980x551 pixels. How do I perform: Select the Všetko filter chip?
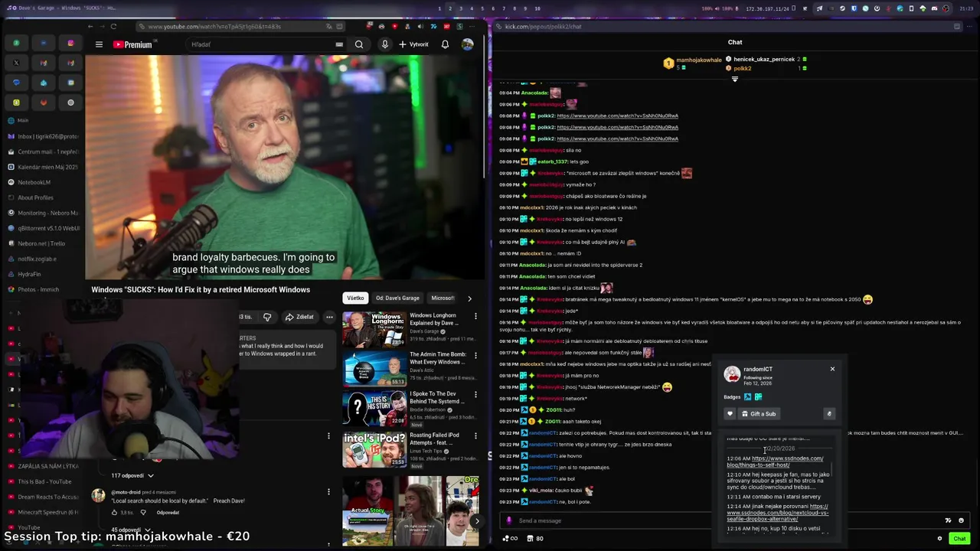point(355,298)
